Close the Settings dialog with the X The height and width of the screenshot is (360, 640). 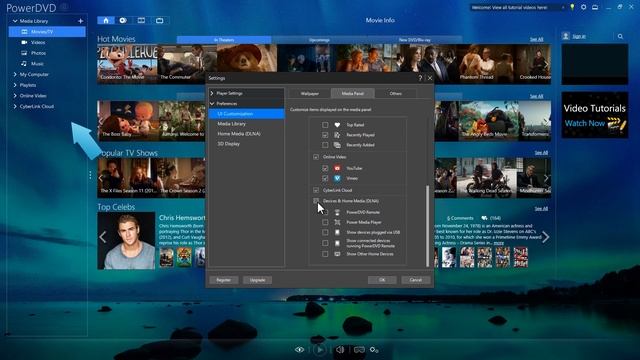click(x=430, y=78)
